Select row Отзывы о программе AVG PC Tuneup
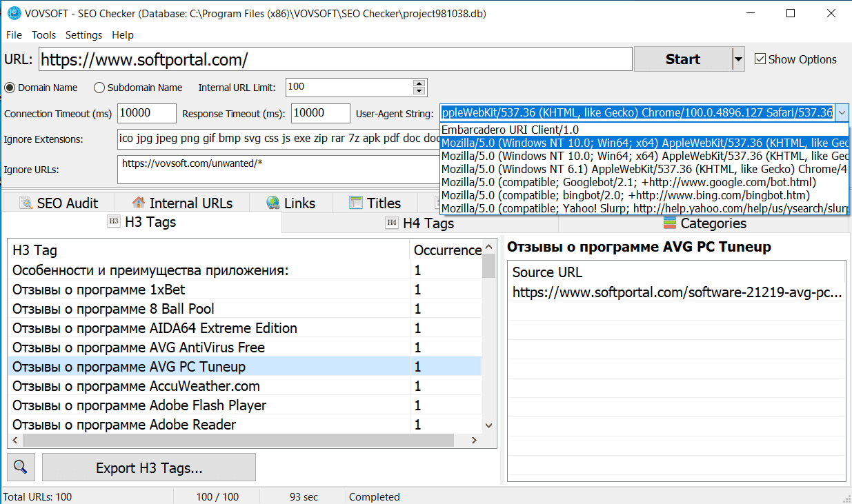 click(245, 367)
